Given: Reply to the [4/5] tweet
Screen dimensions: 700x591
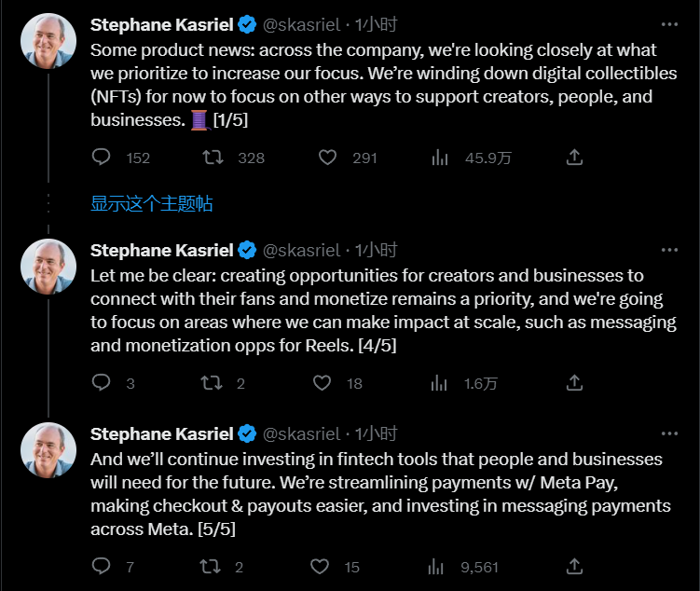Looking at the screenshot, I should click(x=102, y=382).
